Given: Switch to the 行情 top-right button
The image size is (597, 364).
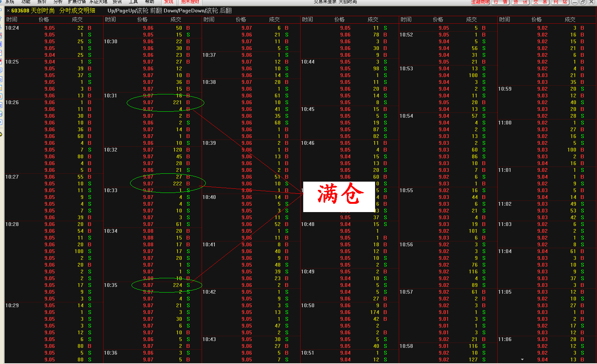Looking at the screenshot, I should point(501,2).
